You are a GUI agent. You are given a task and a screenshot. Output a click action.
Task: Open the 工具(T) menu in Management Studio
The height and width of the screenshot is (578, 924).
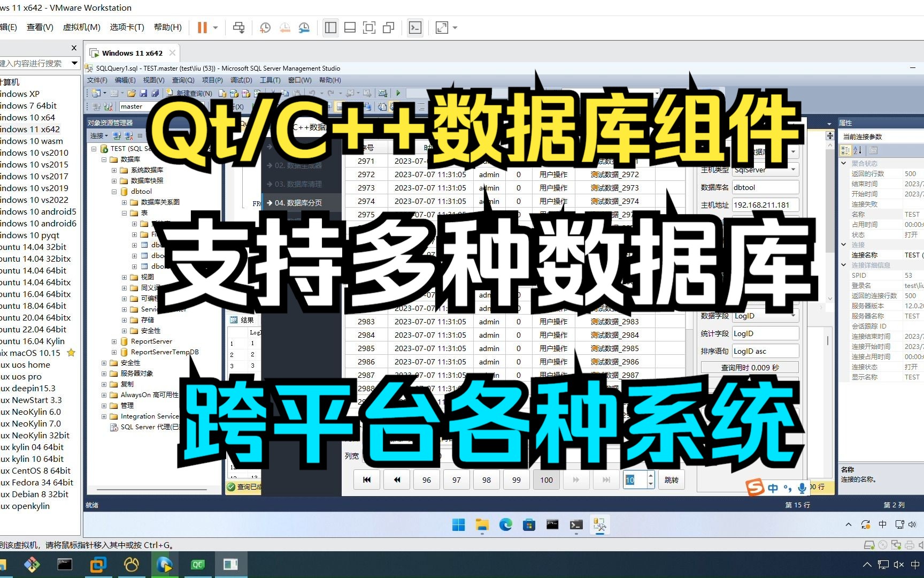pos(270,80)
